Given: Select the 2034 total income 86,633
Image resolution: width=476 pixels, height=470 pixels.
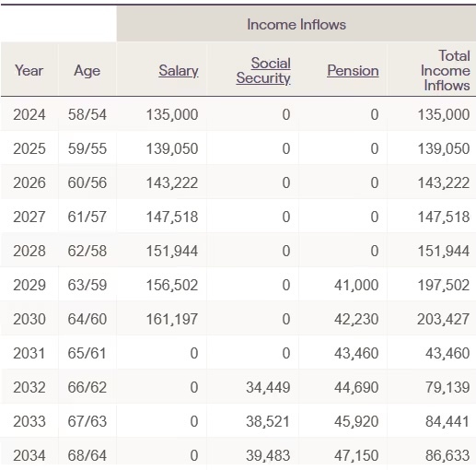Looking at the screenshot, I should [447, 455].
